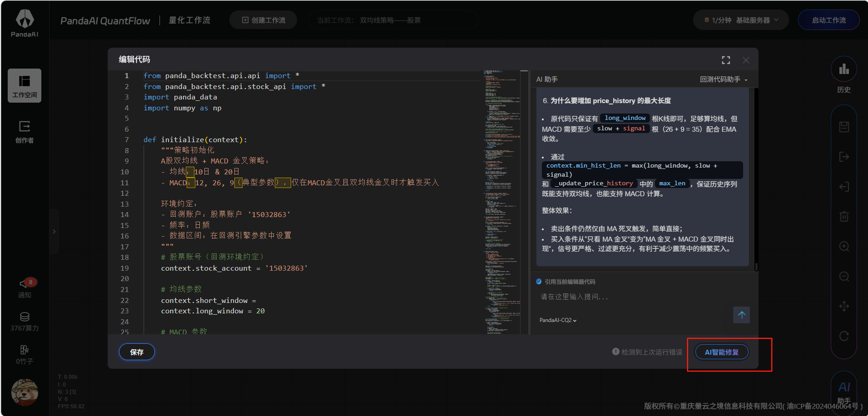Open the 工作空间 workspace sidebar item
This screenshot has width=868, height=416.
25,86
